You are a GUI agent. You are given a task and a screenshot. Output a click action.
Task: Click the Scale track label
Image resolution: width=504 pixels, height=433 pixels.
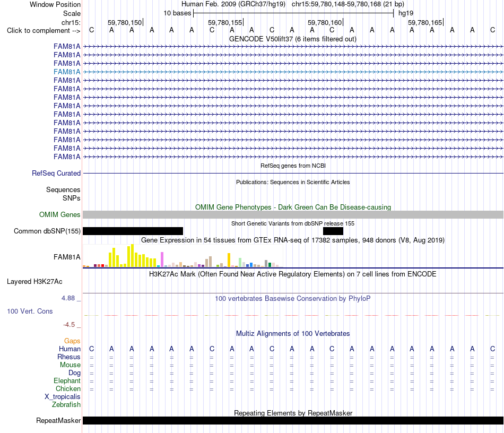[72, 13]
